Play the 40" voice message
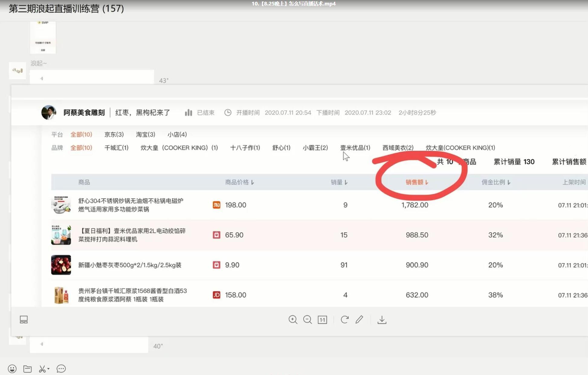 click(89, 344)
